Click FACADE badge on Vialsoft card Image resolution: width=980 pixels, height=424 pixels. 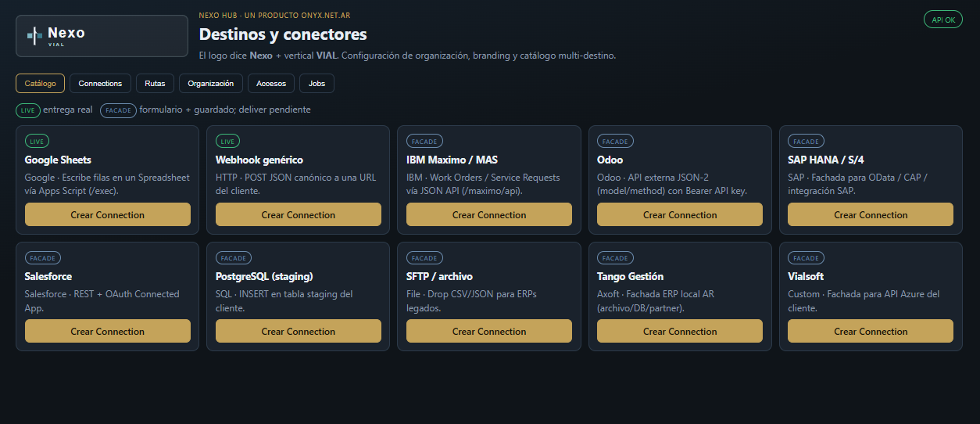pyautogui.click(x=806, y=258)
